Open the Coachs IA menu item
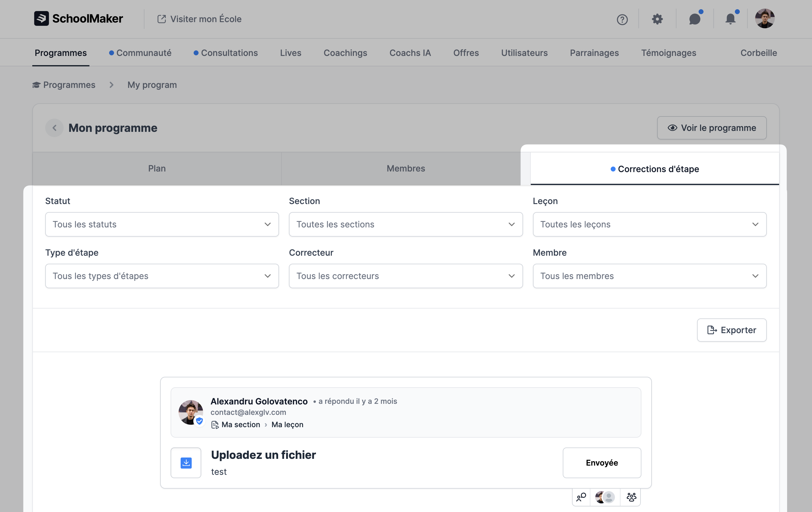This screenshot has width=812, height=512. pyautogui.click(x=410, y=53)
